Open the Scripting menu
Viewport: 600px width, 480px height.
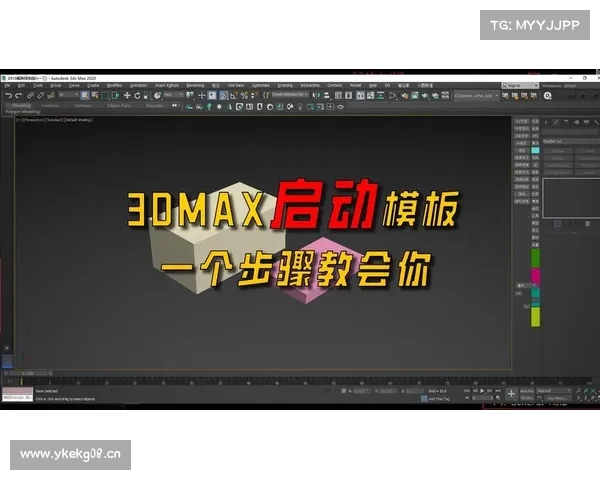285,85
